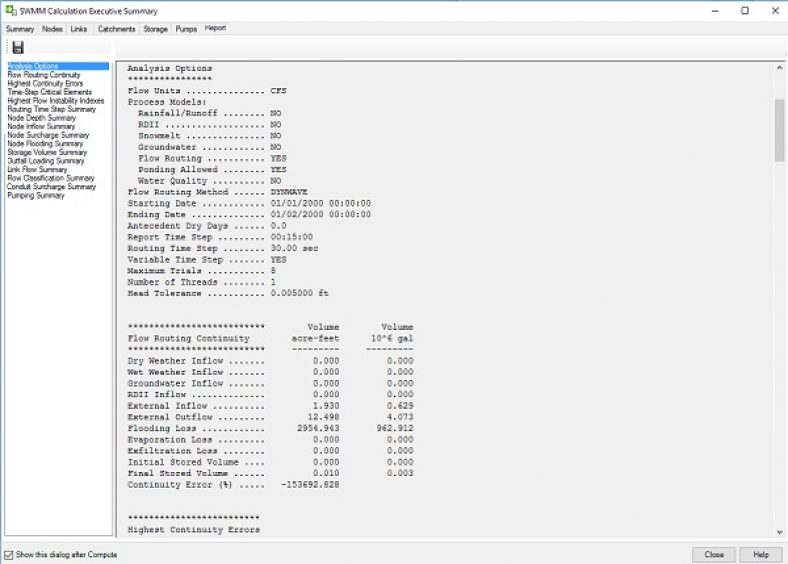Click the 'Routing Time Step' line
The image size is (788, 564).
223,248
